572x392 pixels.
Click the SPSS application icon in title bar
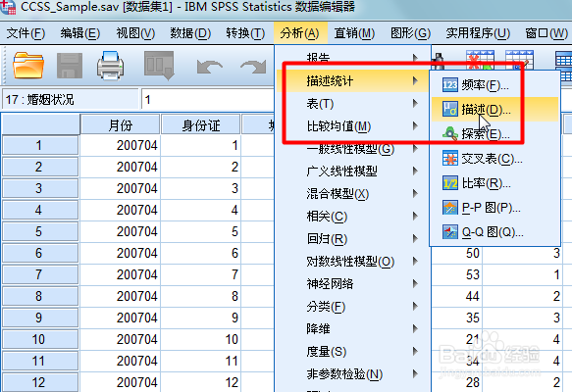point(8,7)
